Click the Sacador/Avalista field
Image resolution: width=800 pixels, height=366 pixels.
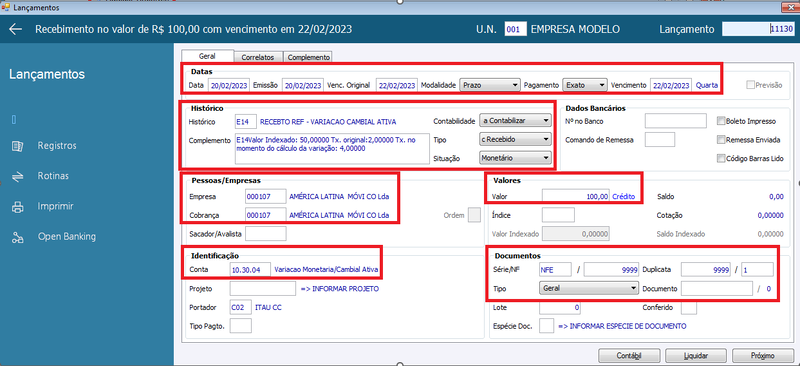point(265,234)
